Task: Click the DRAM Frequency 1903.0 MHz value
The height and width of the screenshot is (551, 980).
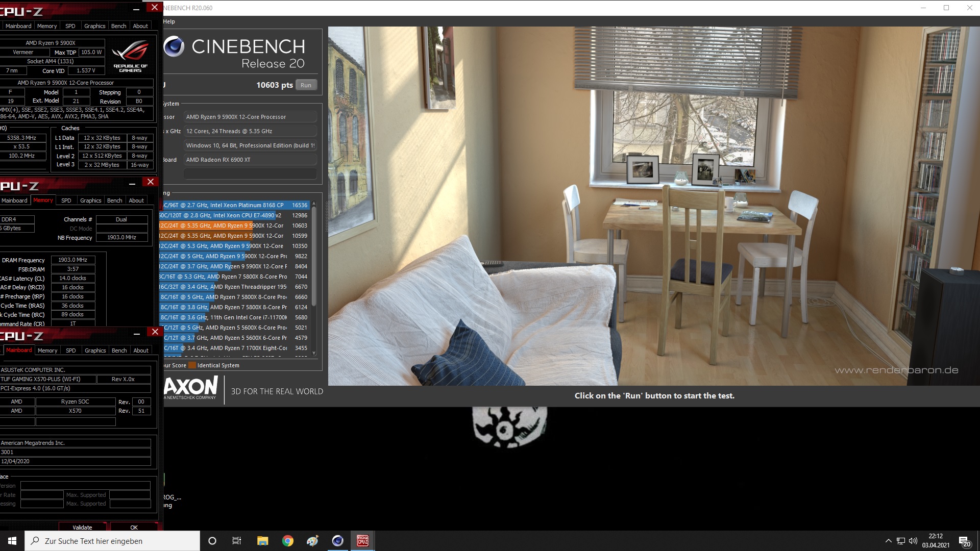Action: (x=72, y=260)
